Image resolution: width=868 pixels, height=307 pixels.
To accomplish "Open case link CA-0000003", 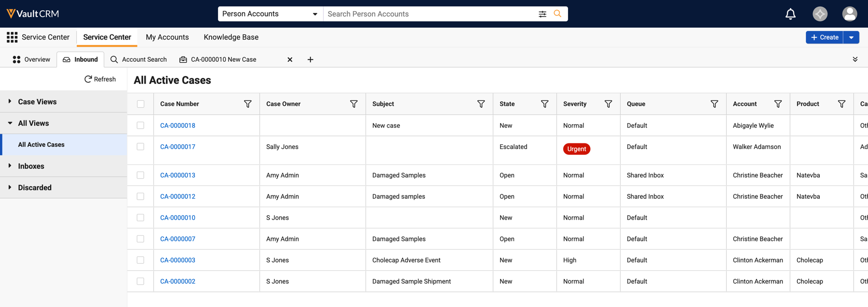I will click(x=177, y=260).
